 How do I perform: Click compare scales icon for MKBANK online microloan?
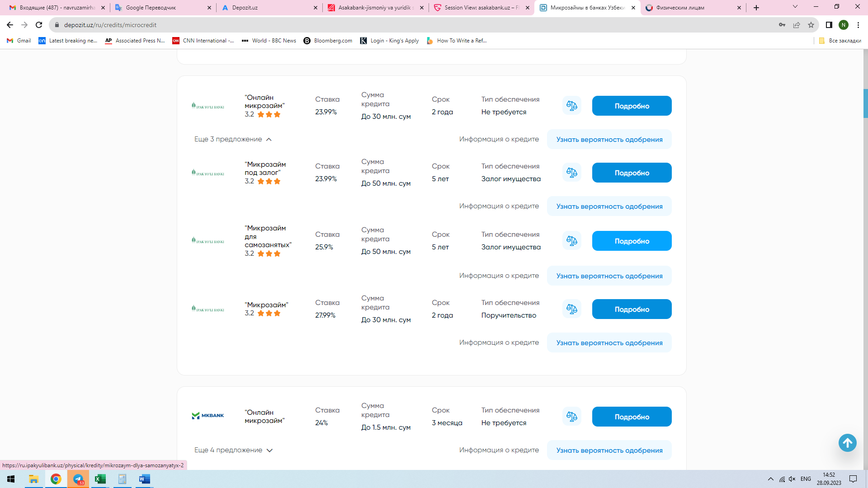572,417
